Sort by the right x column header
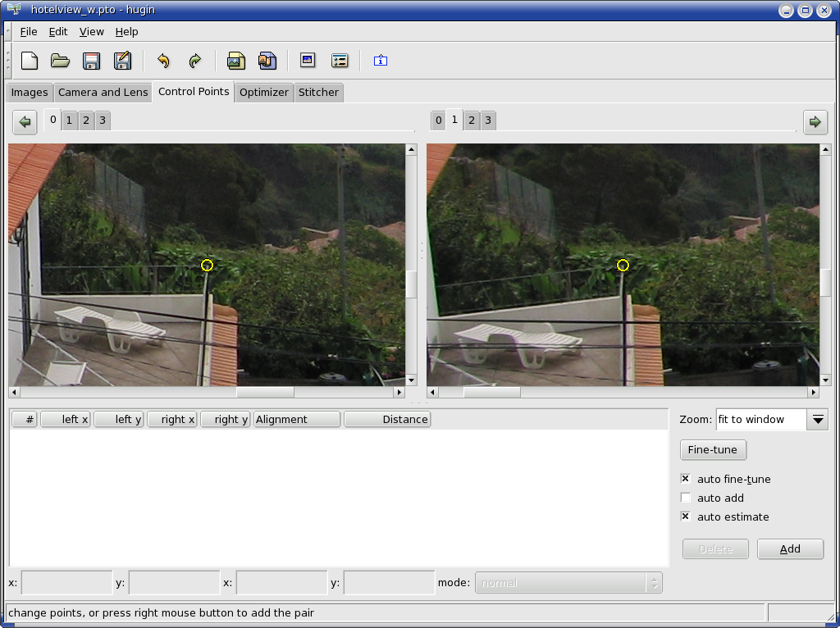 pos(172,420)
